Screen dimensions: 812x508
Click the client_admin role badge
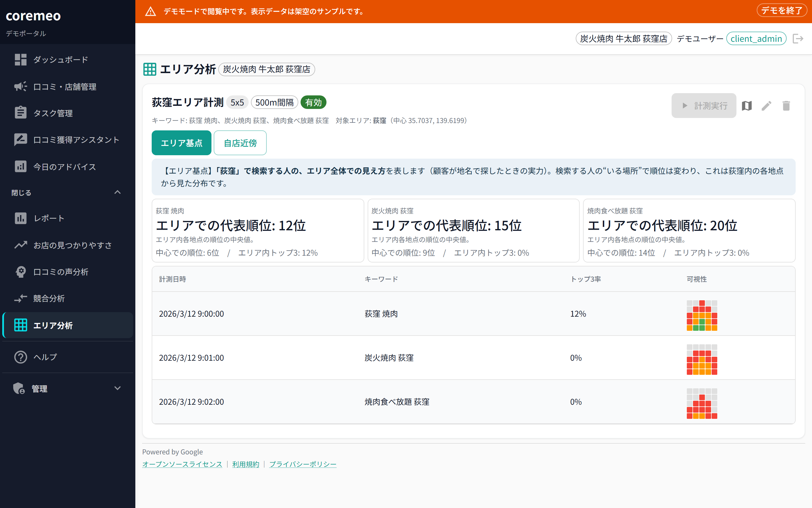756,39
